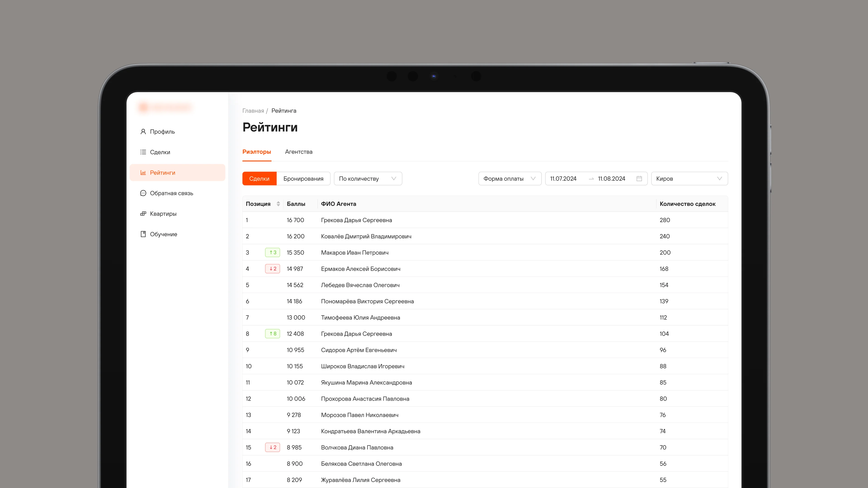Click the Обратная связь chat bubble icon
This screenshot has width=868, height=488.
point(143,193)
